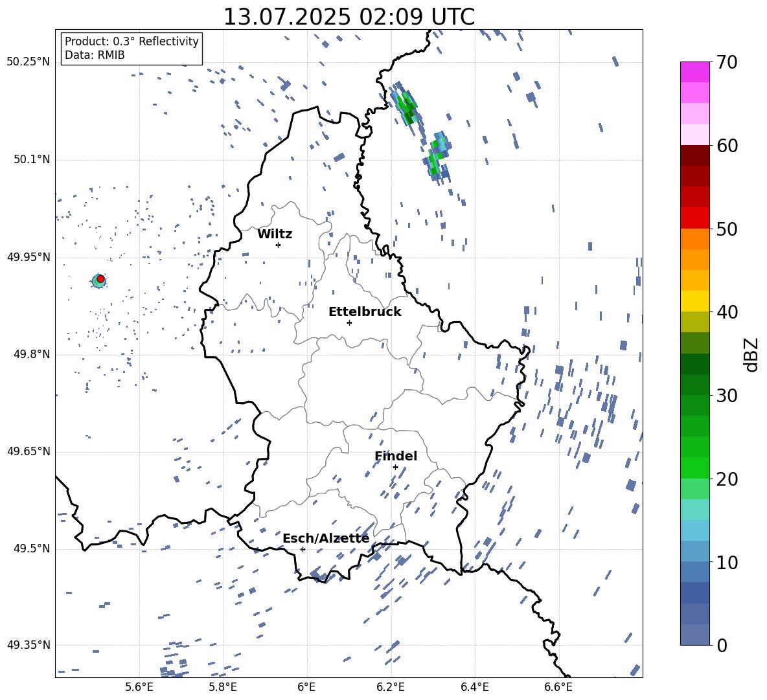Click the 50.1°N latitude label
Image resolution: width=767 pixels, height=700 pixels.
[32, 160]
